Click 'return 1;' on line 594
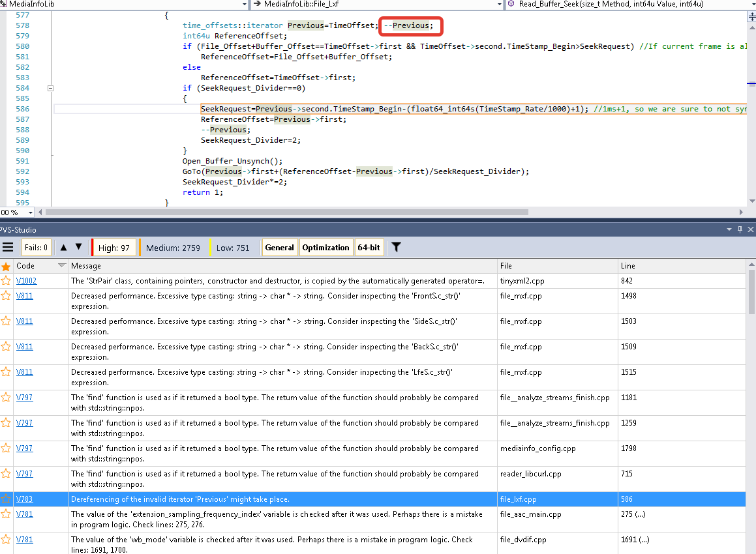 [x=202, y=192]
